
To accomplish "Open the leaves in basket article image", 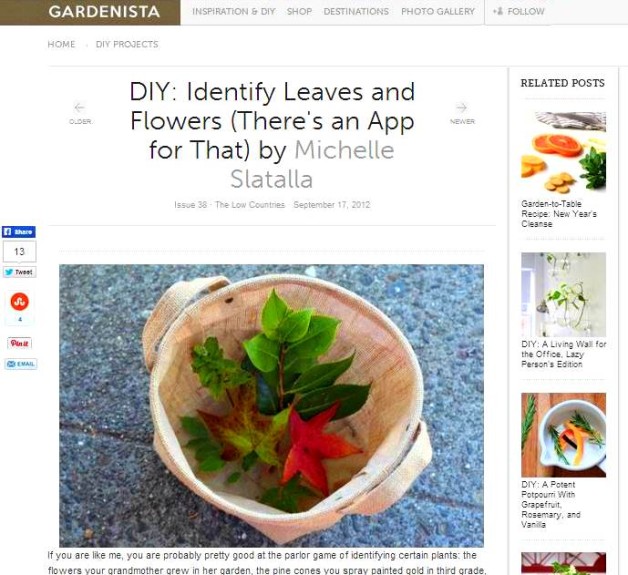I will click(x=272, y=405).
